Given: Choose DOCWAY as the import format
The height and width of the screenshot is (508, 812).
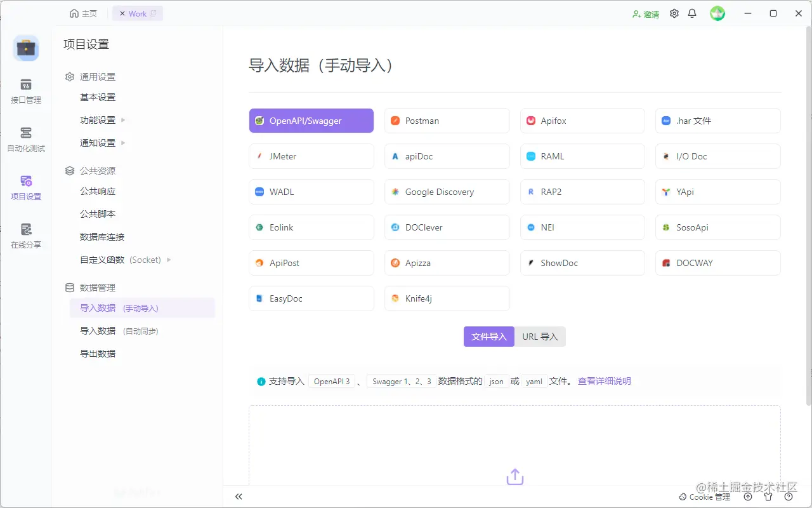Looking at the screenshot, I should [718, 263].
